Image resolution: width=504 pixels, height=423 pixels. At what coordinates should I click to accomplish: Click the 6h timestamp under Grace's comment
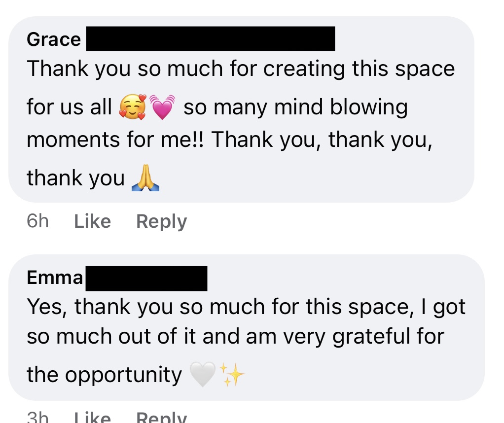point(37,221)
